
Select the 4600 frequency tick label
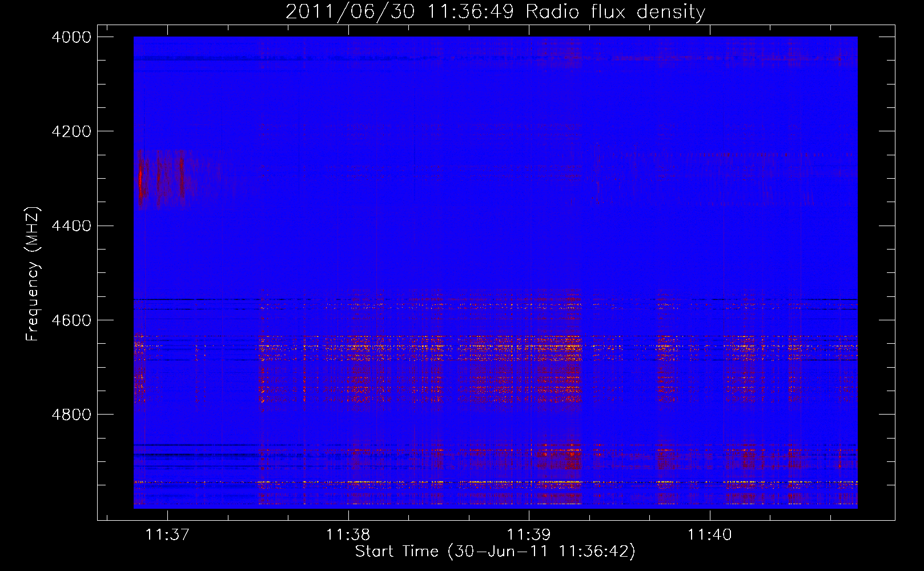pyautogui.click(x=71, y=320)
